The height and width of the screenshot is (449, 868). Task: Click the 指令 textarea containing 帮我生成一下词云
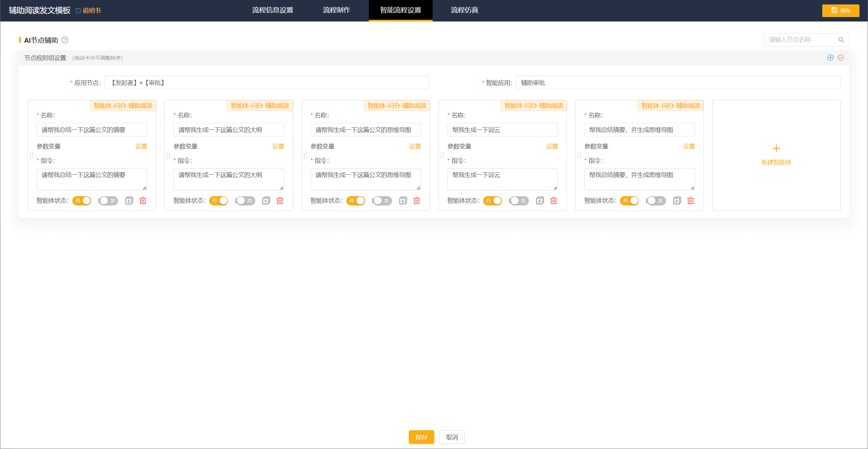[x=503, y=179]
